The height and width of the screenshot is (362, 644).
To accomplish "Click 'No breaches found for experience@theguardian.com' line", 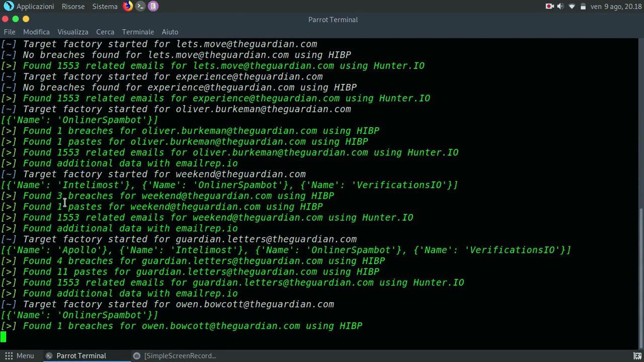I will [179, 87].
